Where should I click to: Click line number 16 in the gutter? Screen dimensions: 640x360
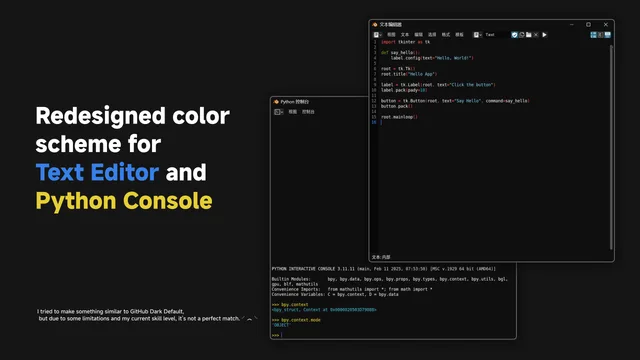pyautogui.click(x=374, y=122)
